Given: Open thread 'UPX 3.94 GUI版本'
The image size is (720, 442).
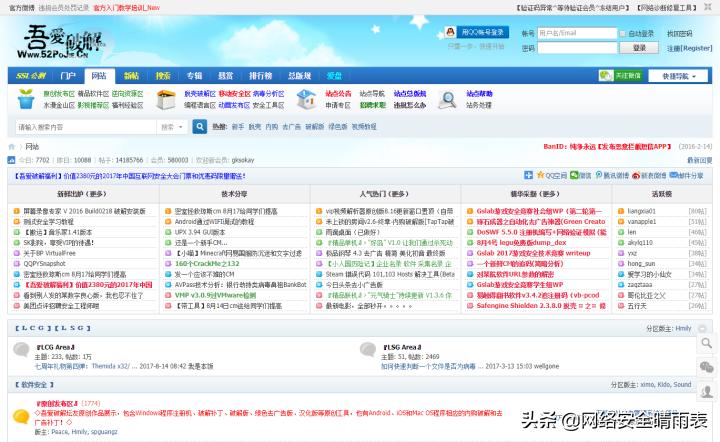Looking at the screenshot, I should 200,232.
